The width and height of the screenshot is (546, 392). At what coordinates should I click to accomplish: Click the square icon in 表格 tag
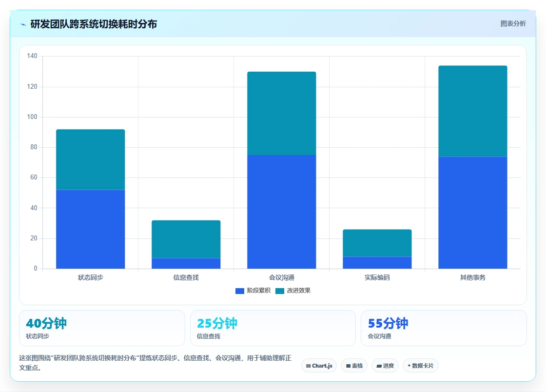point(348,366)
